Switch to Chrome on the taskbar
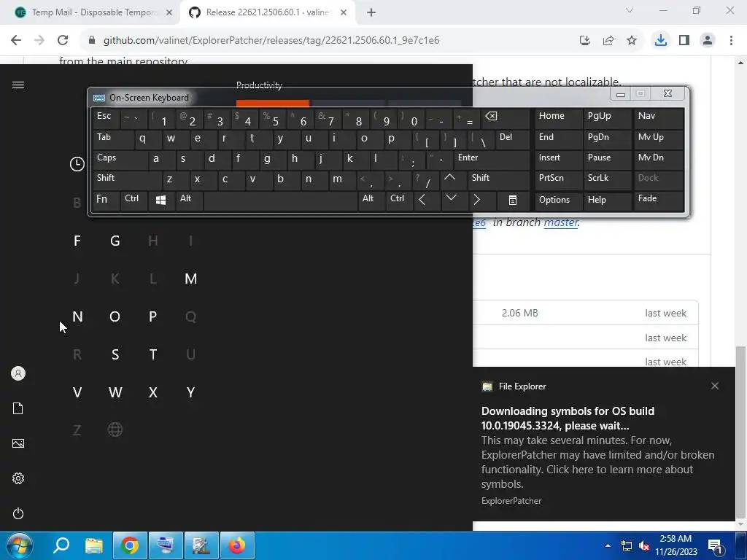The height and width of the screenshot is (560, 747). [130, 545]
